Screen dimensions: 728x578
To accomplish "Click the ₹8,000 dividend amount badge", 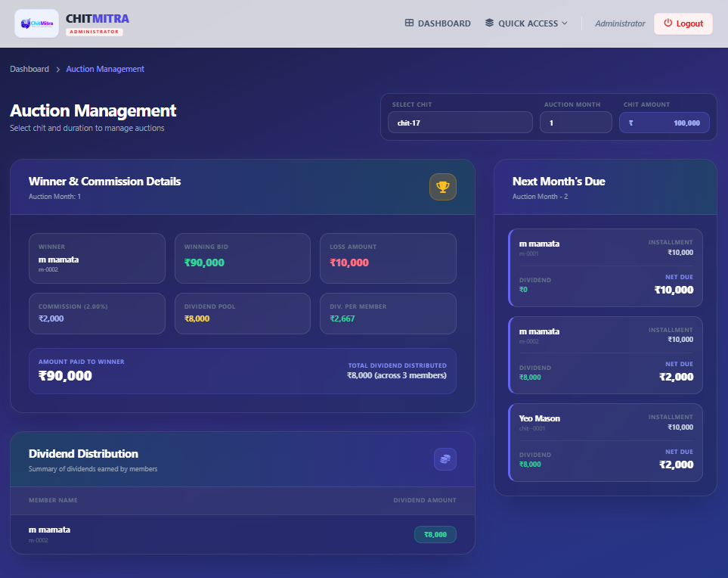I will [435, 534].
